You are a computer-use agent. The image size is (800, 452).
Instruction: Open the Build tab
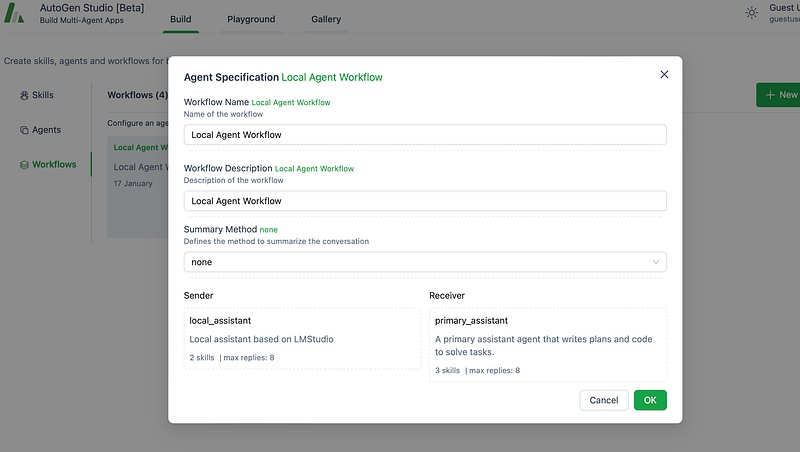[x=181, y=19]
